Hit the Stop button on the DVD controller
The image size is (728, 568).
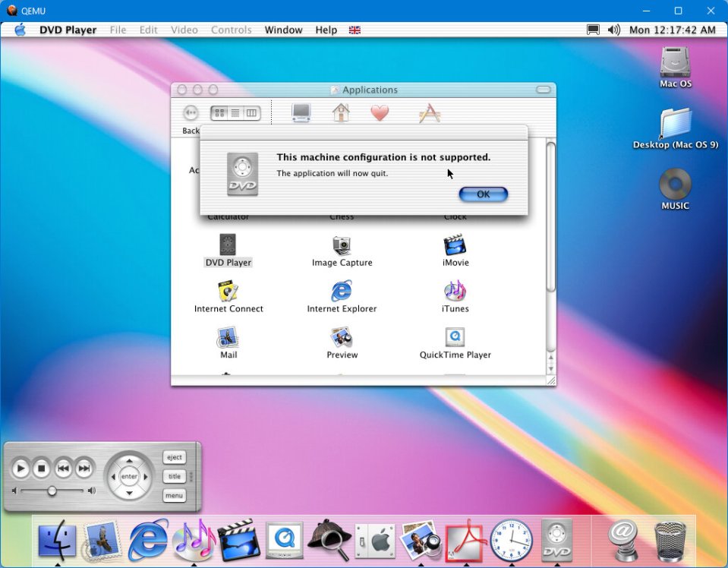click(43, 469)
